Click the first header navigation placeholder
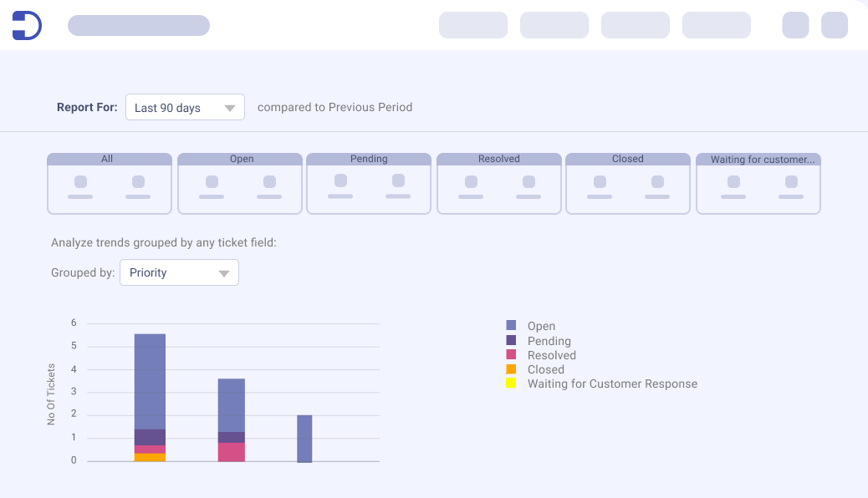Viewport: 868px width, 498px height. [473, 25]
